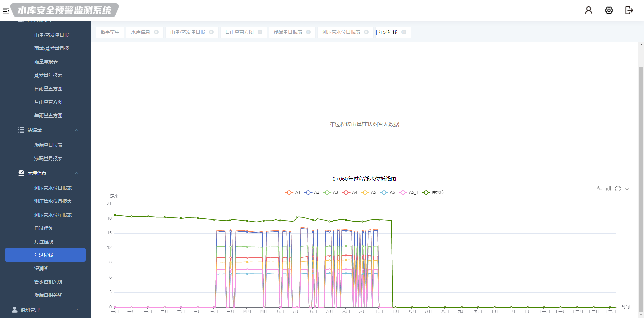Toggle A3 series in chart legend
This screenshot has height=318, width=644.
(x=331, y=192)
